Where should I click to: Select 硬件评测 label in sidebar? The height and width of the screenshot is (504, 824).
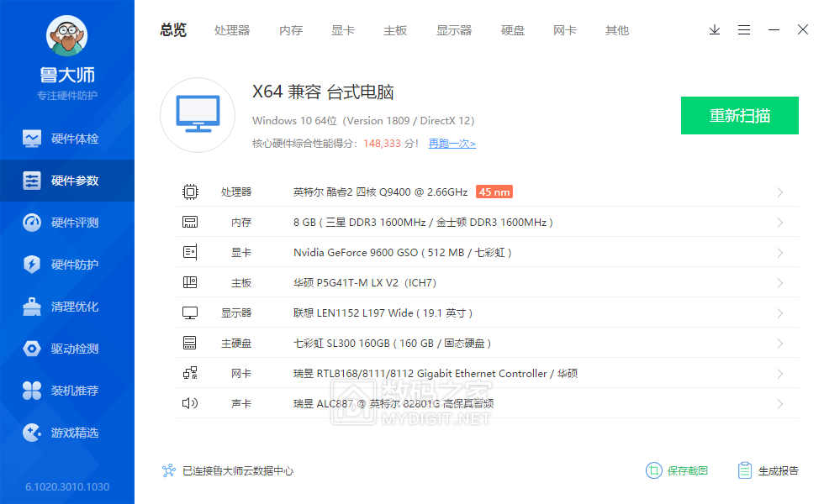click(x=75, y=223)
